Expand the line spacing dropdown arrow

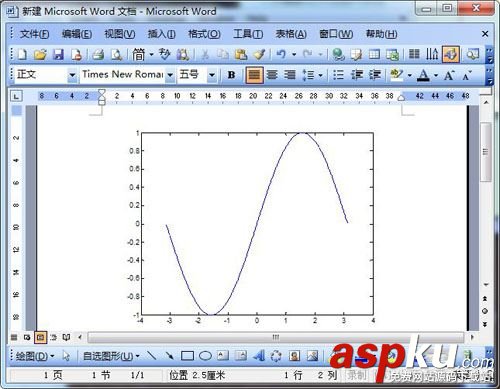pos(321,75)
